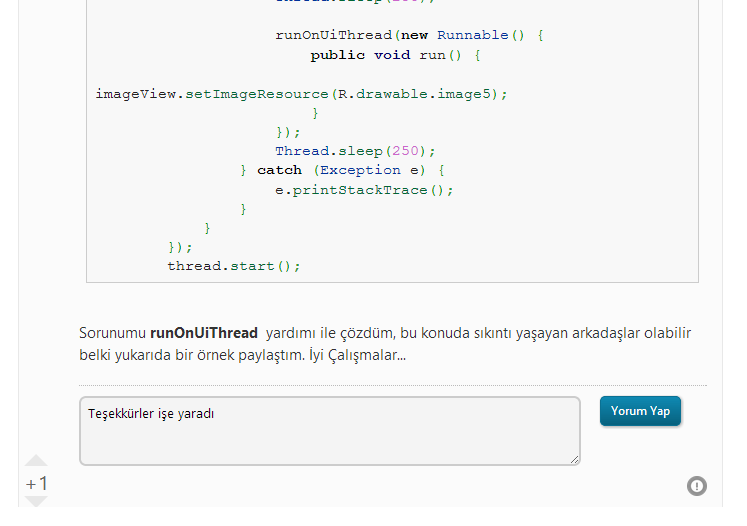Viewport: 747px width, 526px height.
Task: Click the bold runOnUiThread word in answer
Action: [x=204, y=333]
